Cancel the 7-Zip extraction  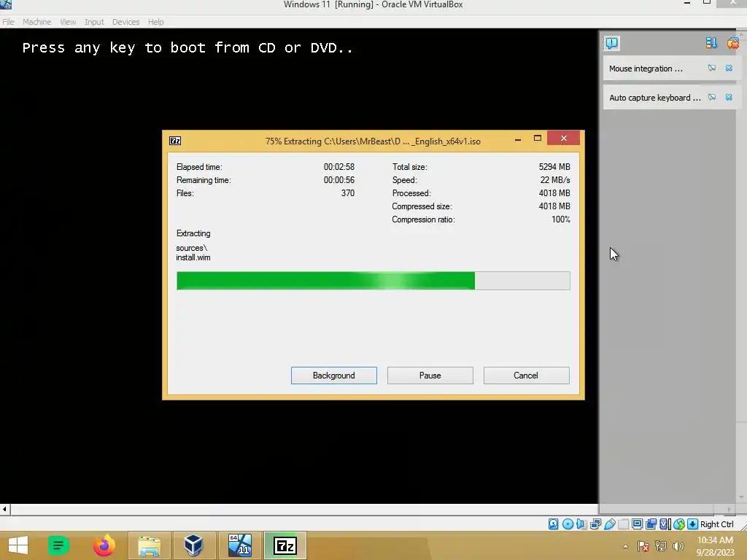click(526, 376)
